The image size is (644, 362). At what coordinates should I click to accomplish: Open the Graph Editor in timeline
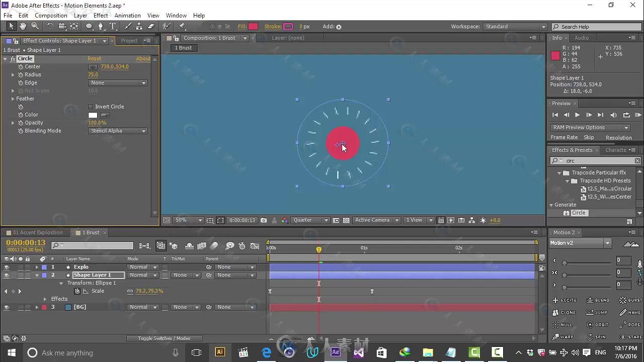coord(255,246)
